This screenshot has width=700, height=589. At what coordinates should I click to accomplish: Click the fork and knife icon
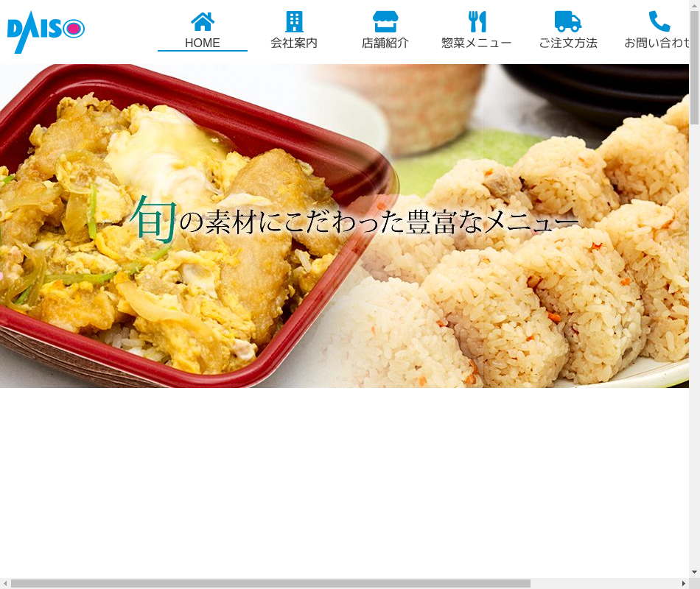(x=477, y=21)
